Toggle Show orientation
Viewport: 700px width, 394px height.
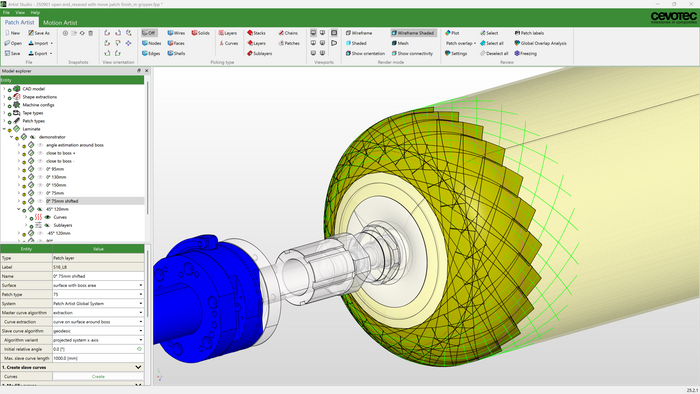click(x=365, y=54)
